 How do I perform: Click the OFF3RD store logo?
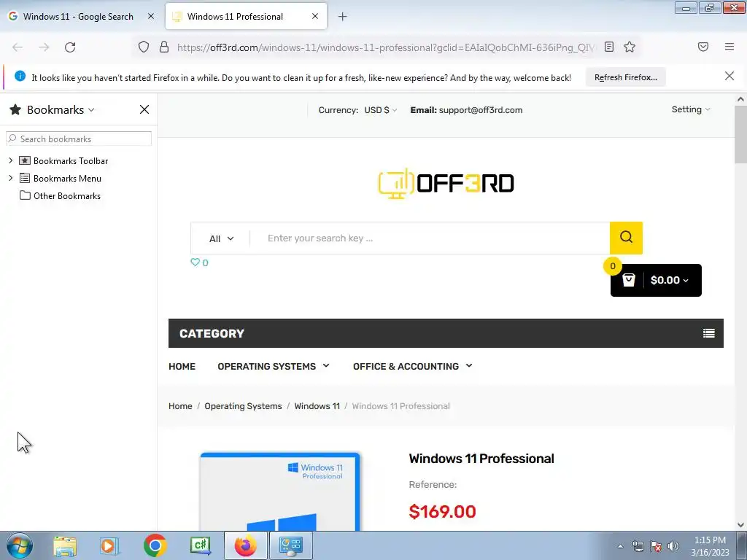(x=446, y=183)
